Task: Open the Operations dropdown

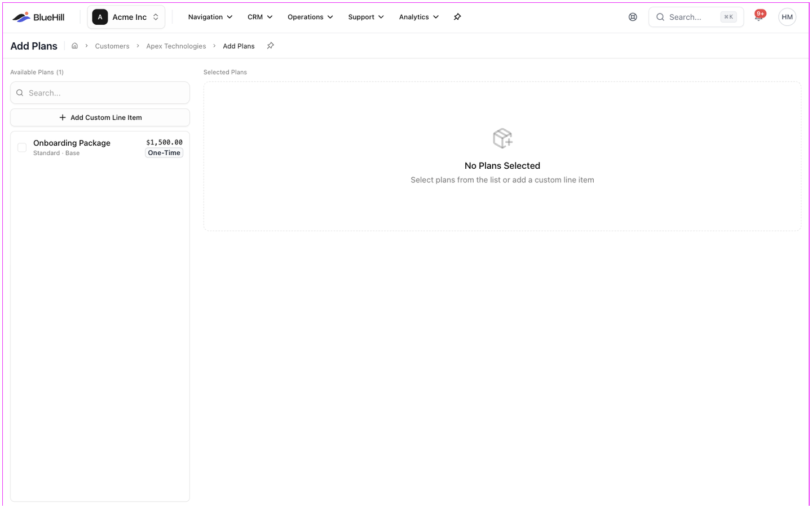Action: pyautogui.click(x=310, y=17)
